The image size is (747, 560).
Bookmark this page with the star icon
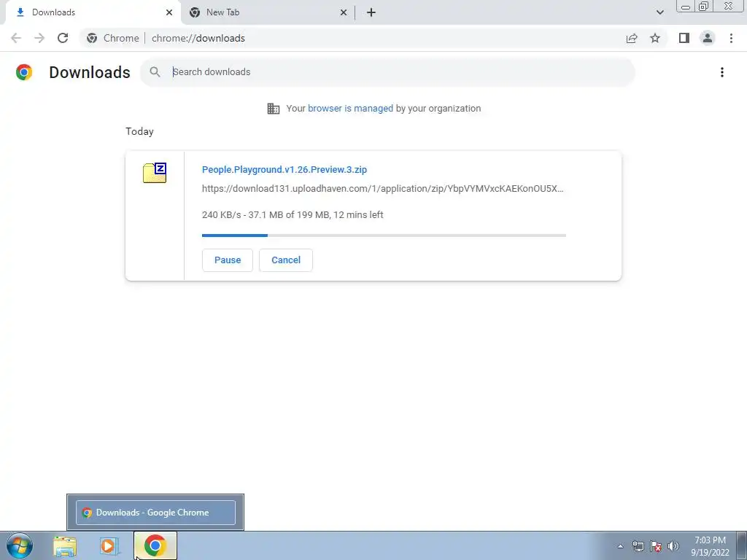(x=655, y=38)
